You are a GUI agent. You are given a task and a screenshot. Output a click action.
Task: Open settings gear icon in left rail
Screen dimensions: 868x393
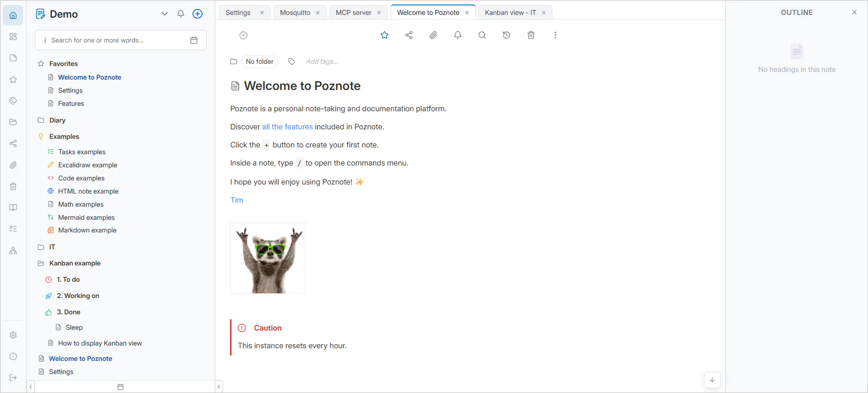click(13, 335)
